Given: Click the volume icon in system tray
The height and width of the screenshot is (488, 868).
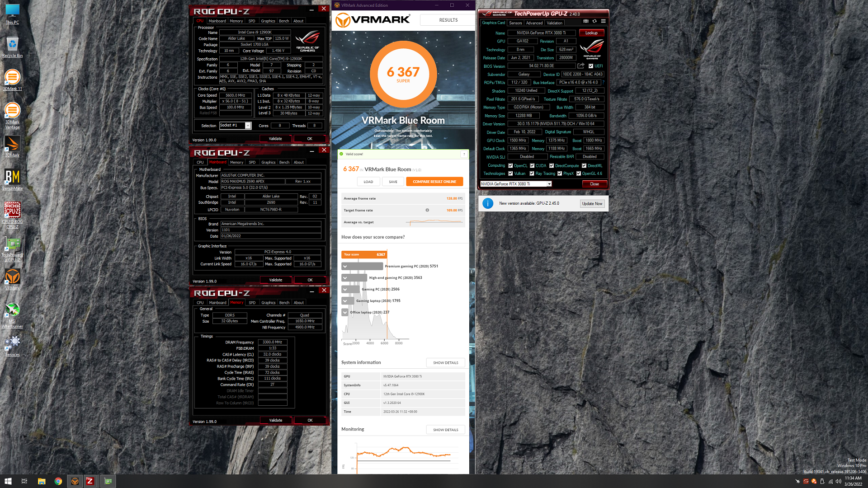Looking at the screenshot, I should (839, 481).
